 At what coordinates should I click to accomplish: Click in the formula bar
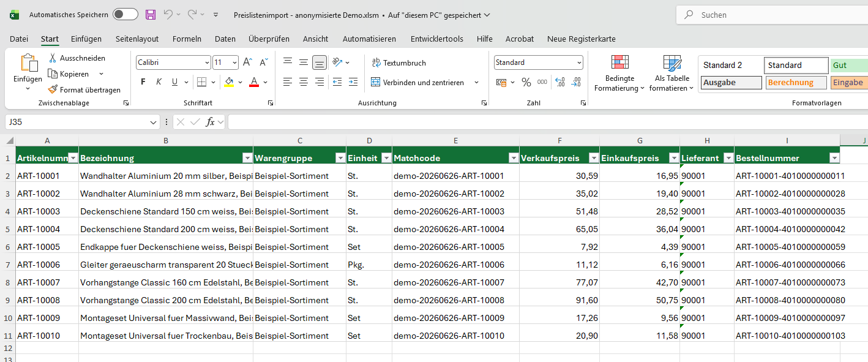click(547, 122)
